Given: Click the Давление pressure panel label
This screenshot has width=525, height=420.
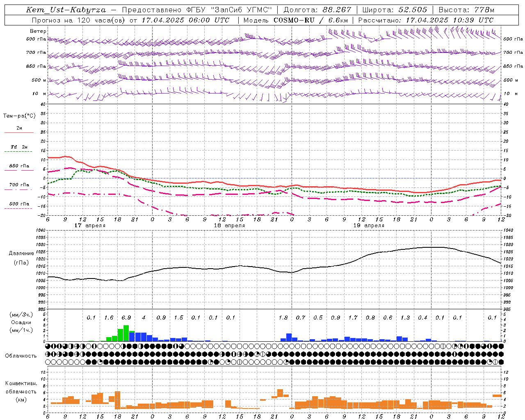Looking at the screenshot, I should (x=21, y=253).
